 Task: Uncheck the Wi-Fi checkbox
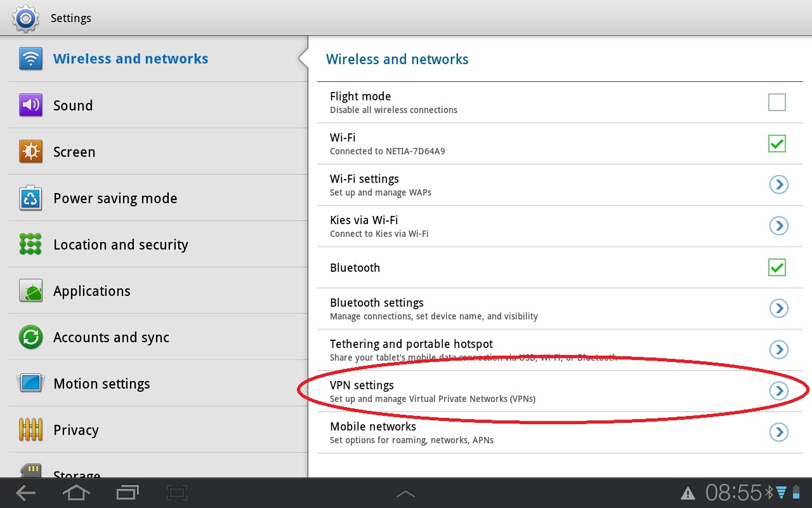tap(777, 144)
